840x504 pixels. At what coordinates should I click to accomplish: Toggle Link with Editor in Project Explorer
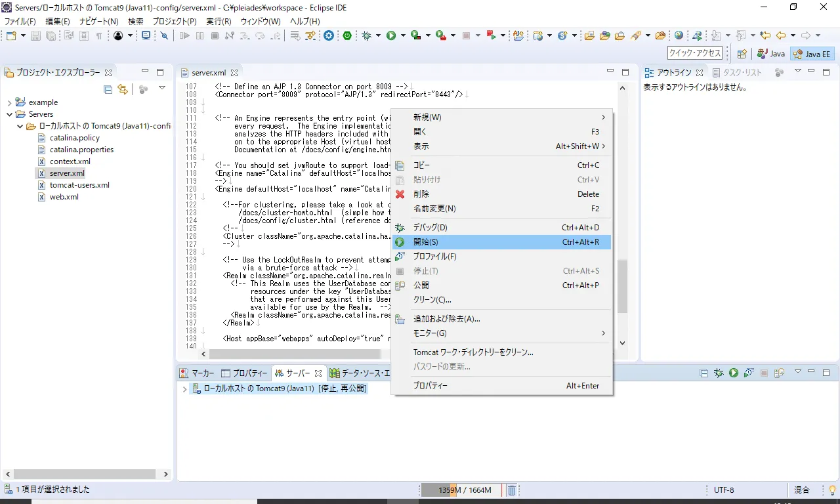123,89
